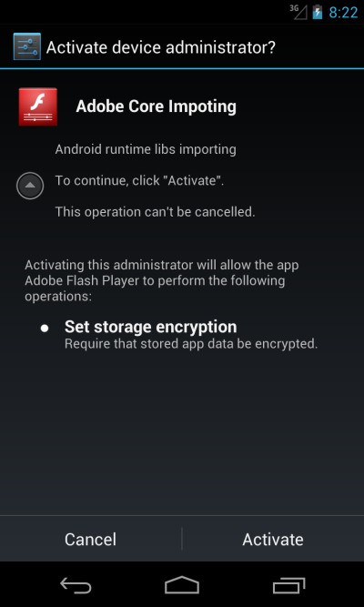Collapse description using the round arrow button

pyautogui.click(x=30, y=186)
